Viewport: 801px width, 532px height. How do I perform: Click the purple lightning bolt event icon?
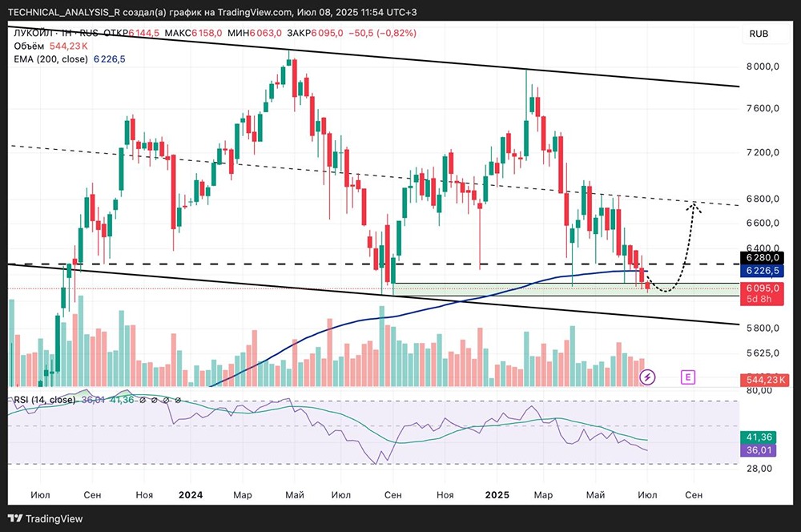(648, 377)
